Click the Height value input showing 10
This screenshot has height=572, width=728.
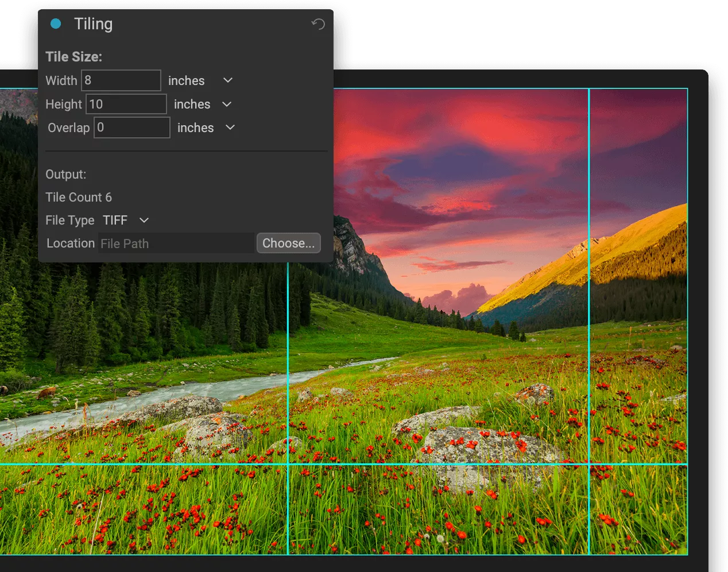pos(126,104)
